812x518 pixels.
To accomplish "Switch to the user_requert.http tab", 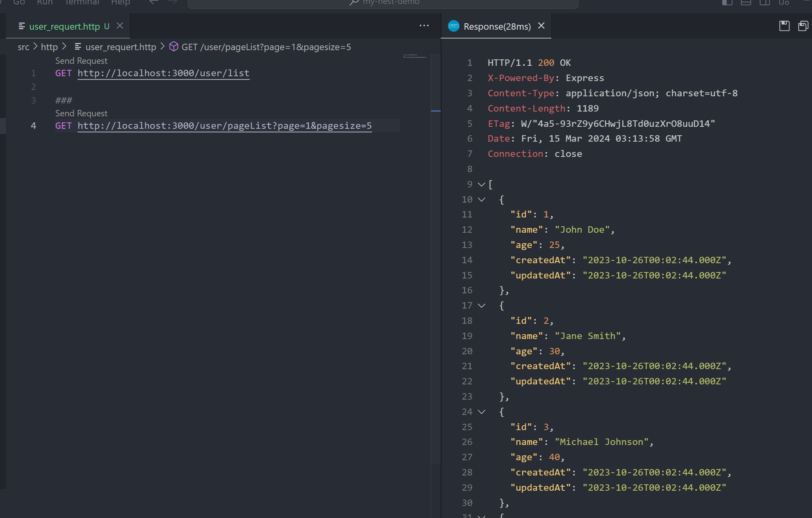I will [x=64, y=26].
